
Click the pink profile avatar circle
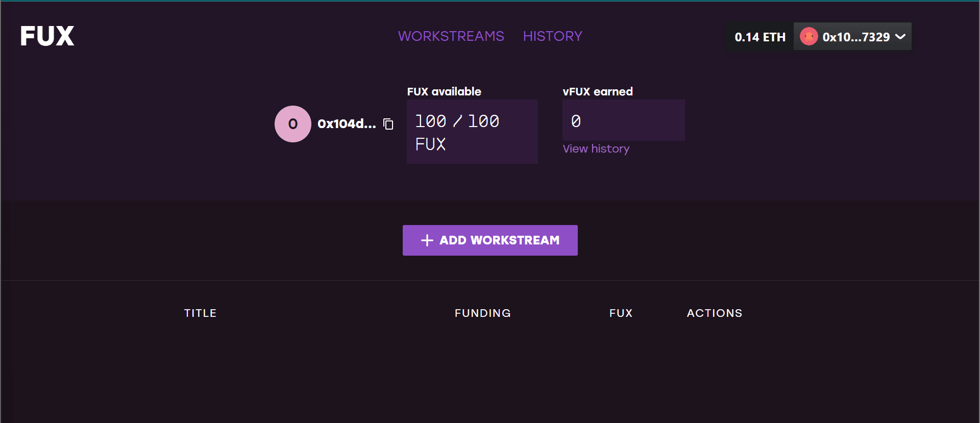click(293, 124)
